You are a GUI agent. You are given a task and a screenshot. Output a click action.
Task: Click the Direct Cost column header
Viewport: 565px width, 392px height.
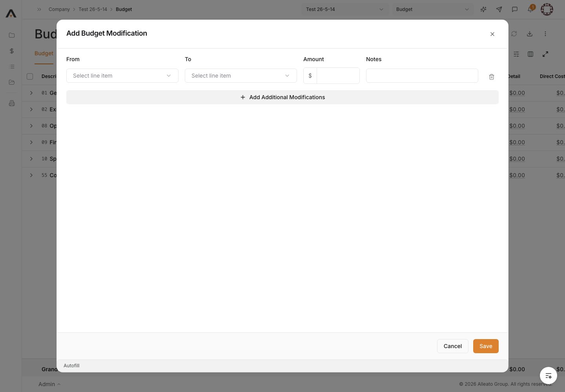[x=552, y=76]
